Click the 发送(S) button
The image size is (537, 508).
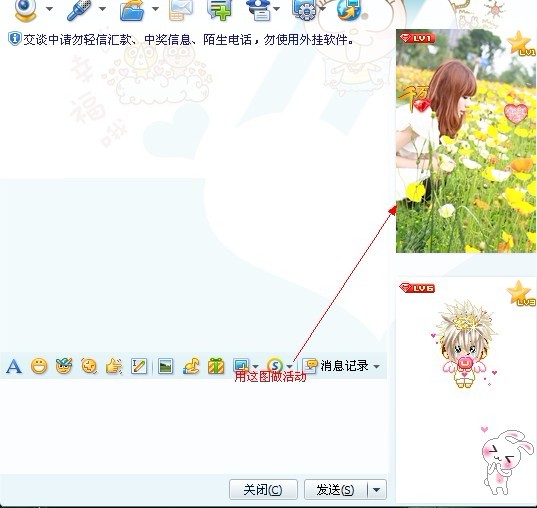click(x=335, y=490)
